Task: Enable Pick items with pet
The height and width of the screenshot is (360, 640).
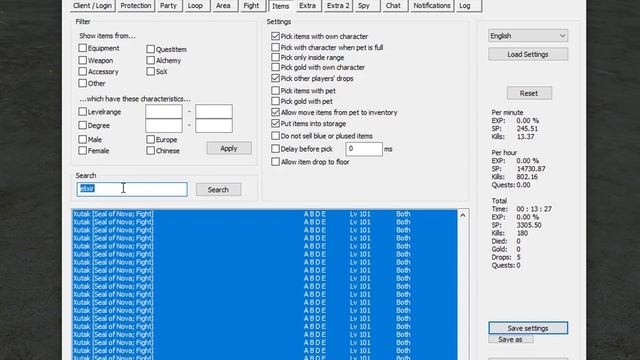Action: coord(276,90)
